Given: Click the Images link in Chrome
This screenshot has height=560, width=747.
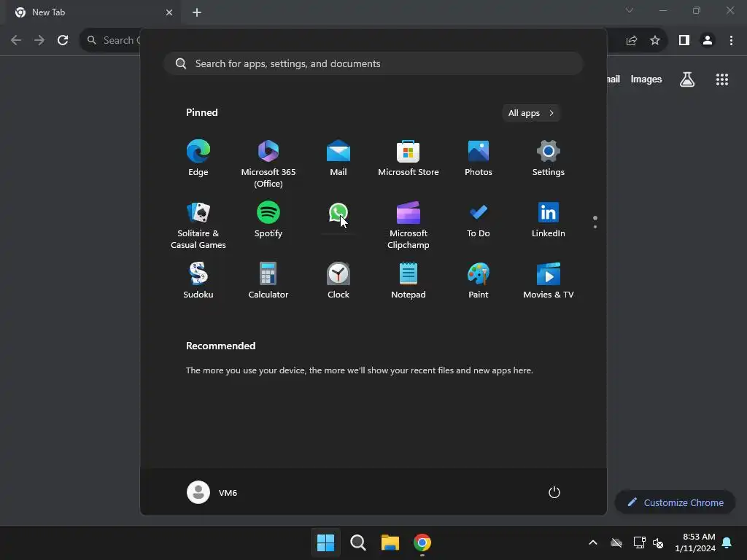Looking at the screenshot, I should coord(646,79).
